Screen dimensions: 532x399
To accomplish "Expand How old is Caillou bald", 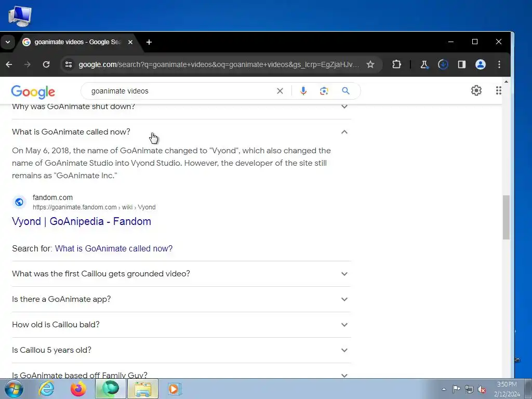I will 181,325.
